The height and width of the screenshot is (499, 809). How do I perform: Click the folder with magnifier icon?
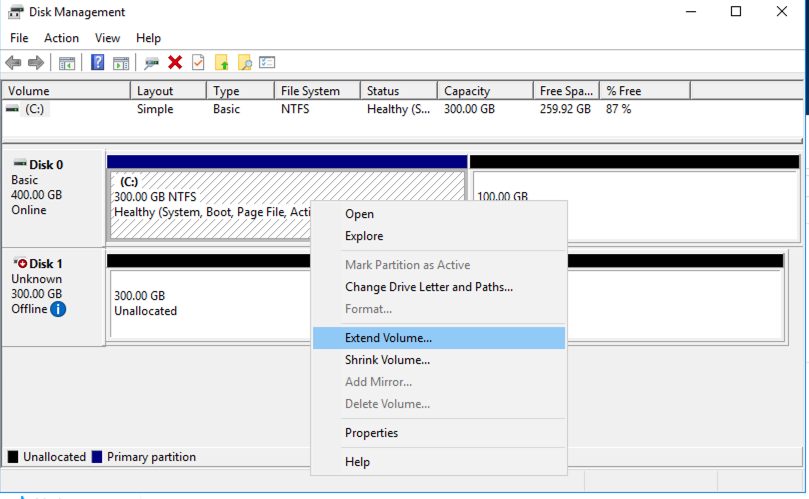(245, 62)
